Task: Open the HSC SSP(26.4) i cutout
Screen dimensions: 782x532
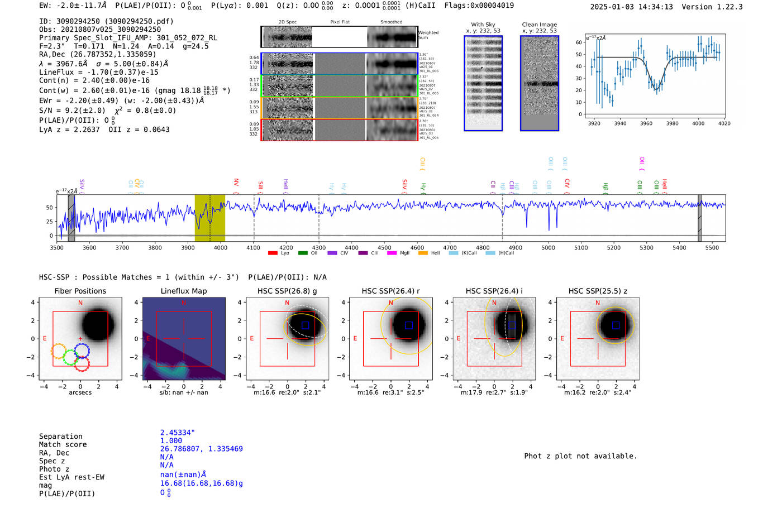Action: (x=494, y=339)
